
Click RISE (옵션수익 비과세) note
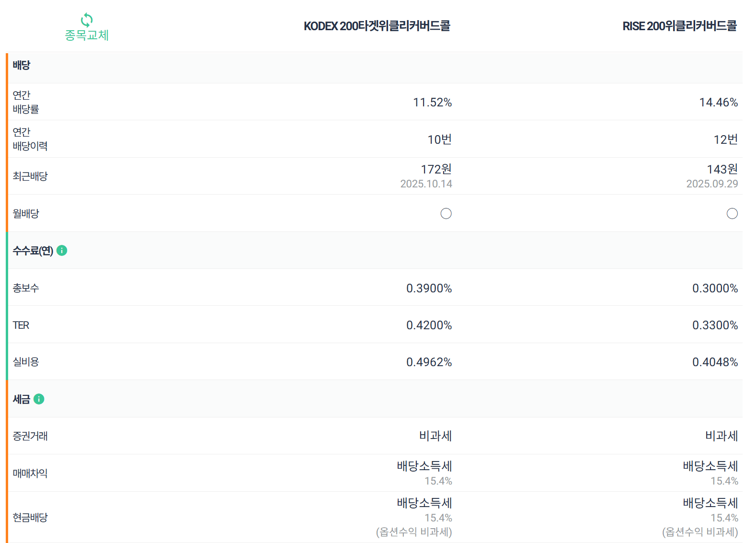(x=700, y=532)
